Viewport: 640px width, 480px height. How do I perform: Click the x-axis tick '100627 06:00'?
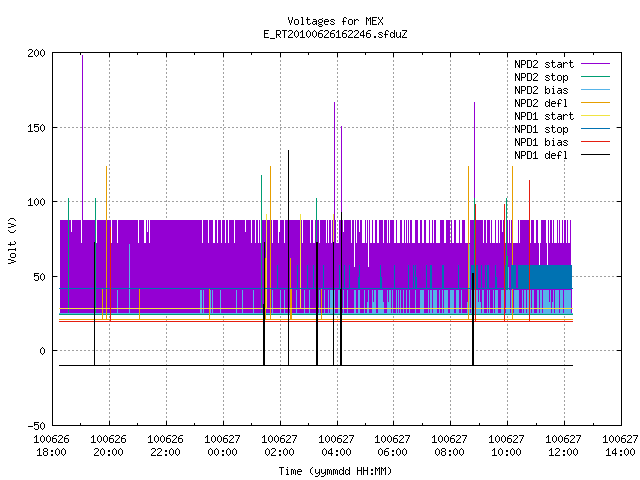pyautogui.click(x=393, y=446)
